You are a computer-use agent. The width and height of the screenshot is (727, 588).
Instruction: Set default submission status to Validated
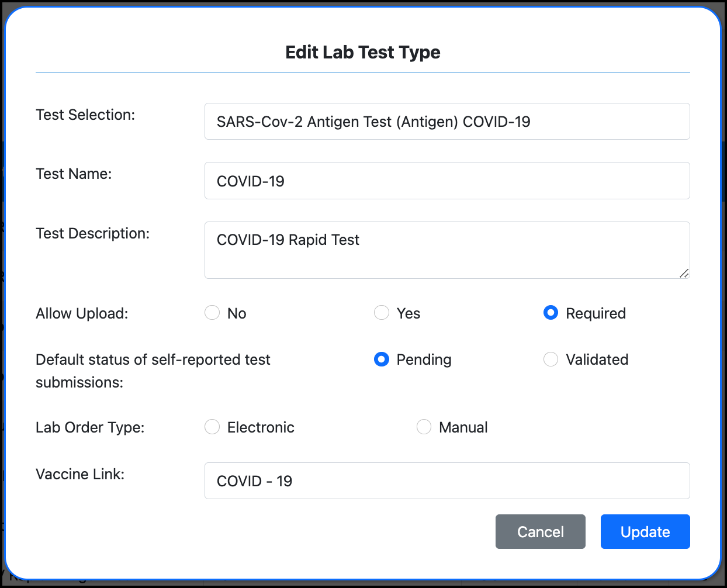pyautogui.click(x=551, y=359)
